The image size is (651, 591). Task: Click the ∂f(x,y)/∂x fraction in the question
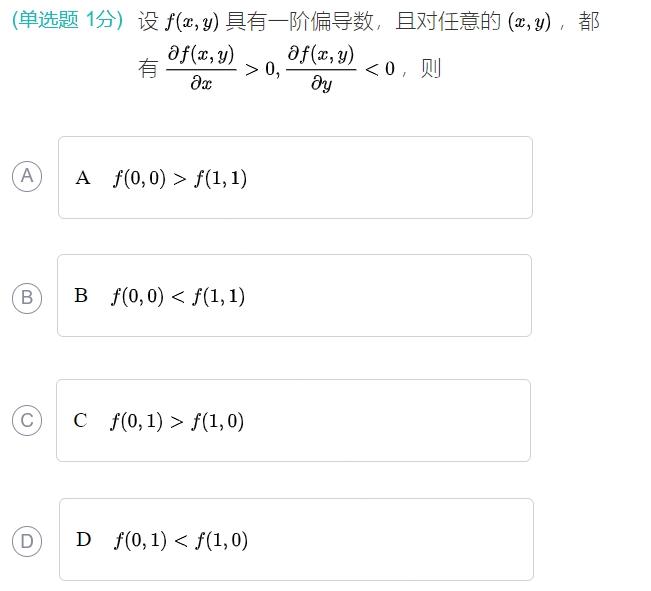tap(201, 69)
